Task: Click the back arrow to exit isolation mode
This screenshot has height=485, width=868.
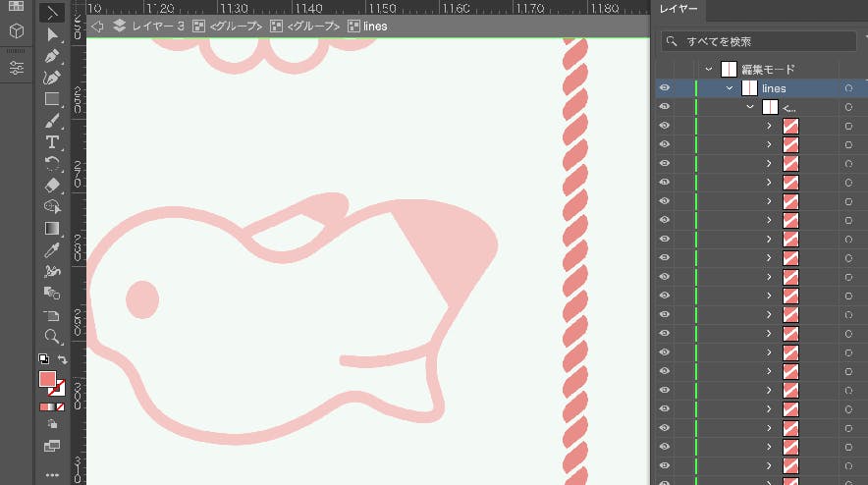Action: [x=97, y=27]
